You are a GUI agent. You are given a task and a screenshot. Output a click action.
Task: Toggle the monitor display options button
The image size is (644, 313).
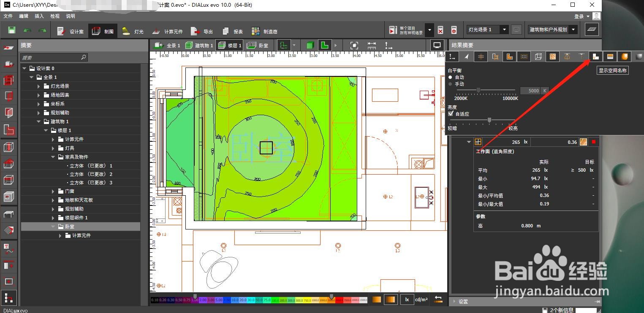(437, 45)
